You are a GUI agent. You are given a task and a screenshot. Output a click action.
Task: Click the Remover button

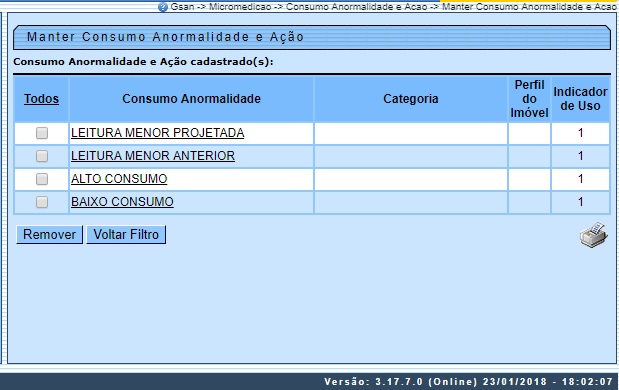49,234
